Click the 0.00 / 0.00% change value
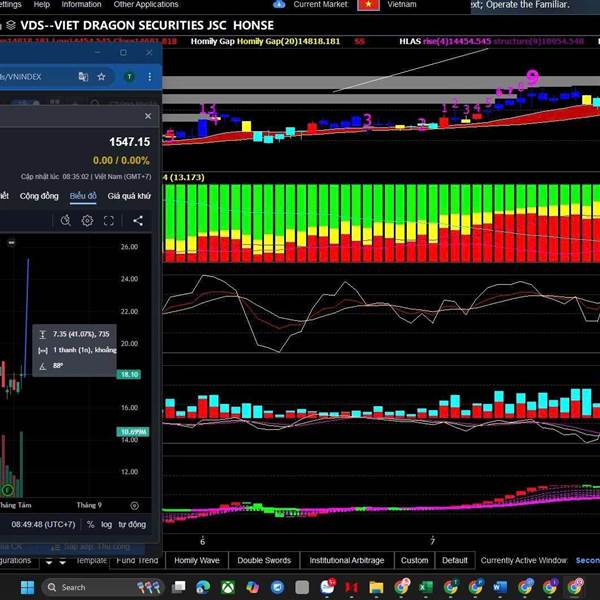 point(121,160)
